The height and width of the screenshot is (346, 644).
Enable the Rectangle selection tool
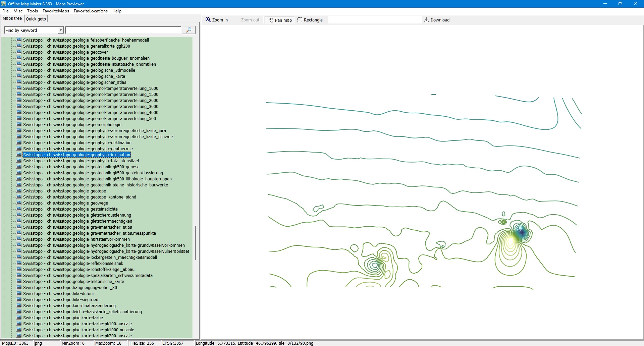310,20
